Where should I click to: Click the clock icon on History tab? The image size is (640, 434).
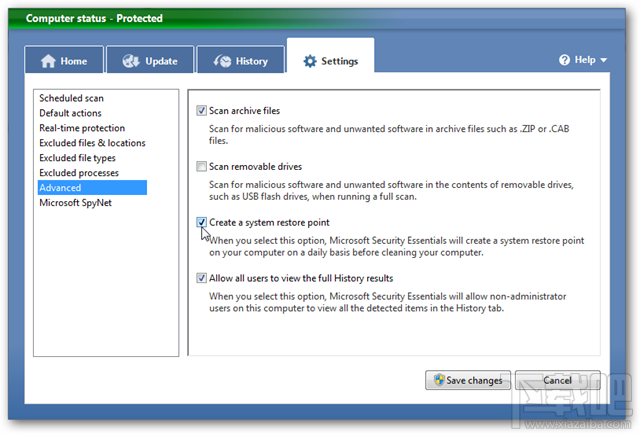coord(221,61)
